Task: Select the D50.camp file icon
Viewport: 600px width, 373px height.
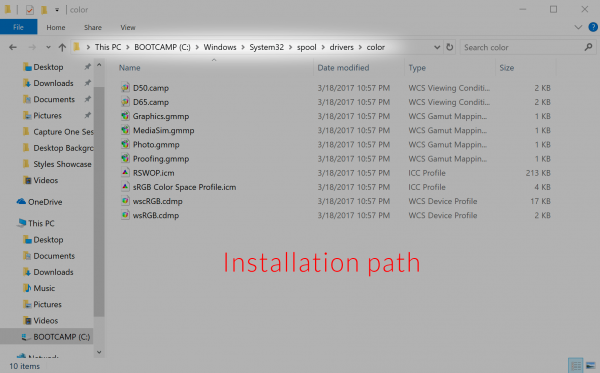Action: click(x=125, y=88)
